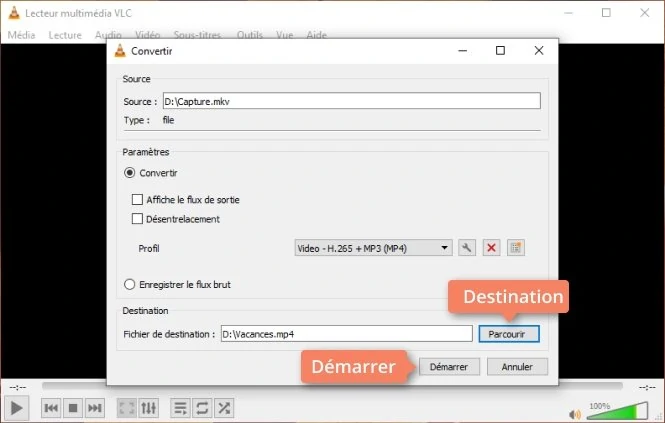Toggle loop mode icon in VLC

(x=202, y=408)
